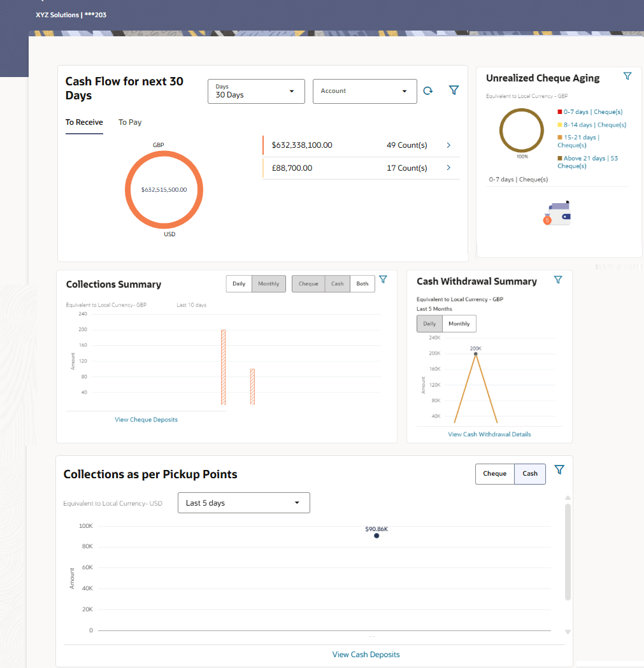Click the 15-21 days Cheque(s) legend link
The height and width of the screenshot is (668, 644).
578,141
